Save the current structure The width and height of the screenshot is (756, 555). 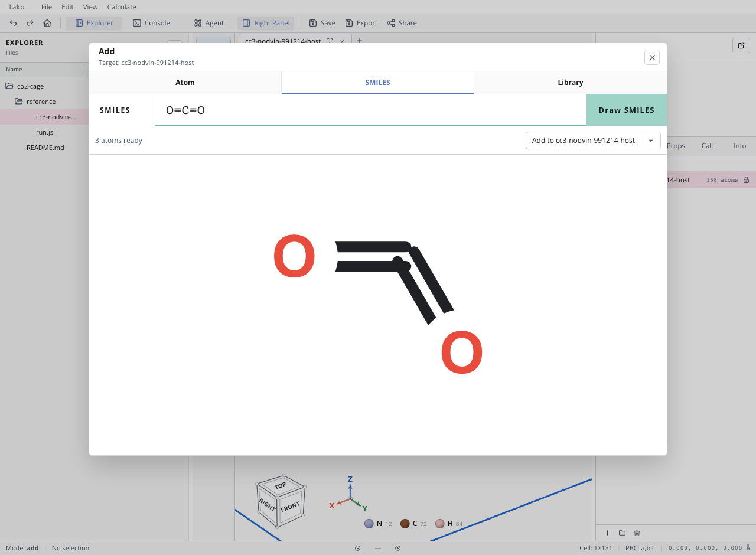[x=322, y=23]
